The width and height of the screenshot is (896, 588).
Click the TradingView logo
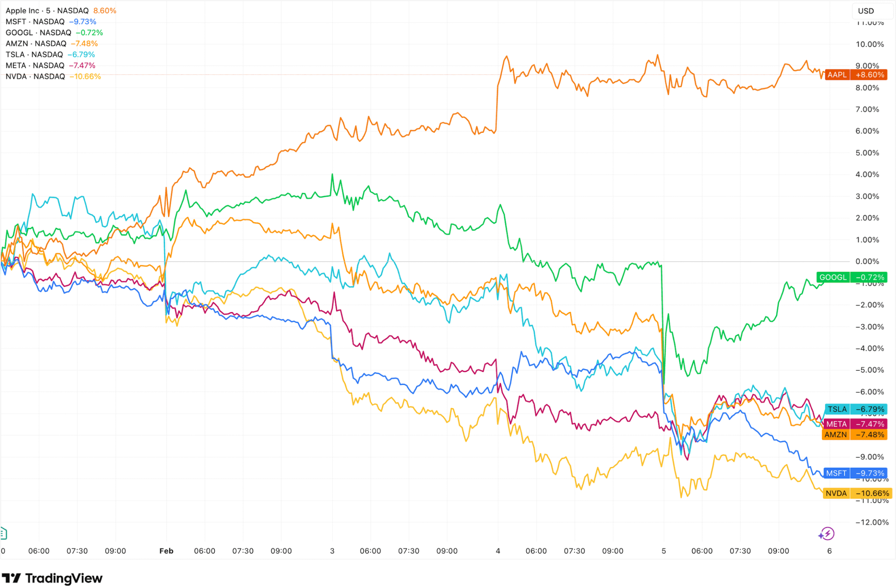pos(52,578)
